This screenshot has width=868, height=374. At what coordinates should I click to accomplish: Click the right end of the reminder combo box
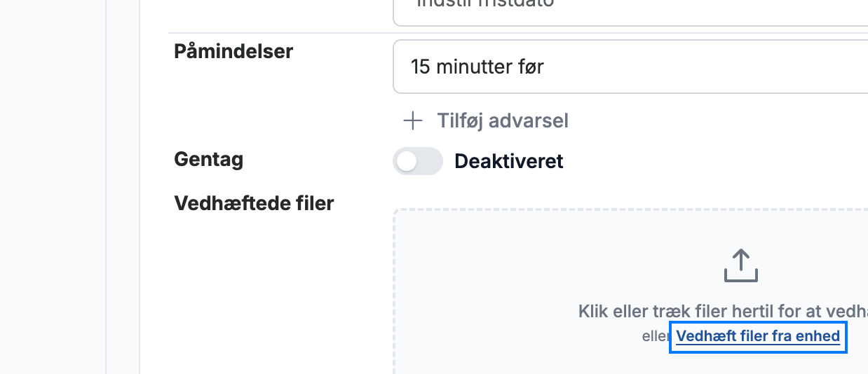[x=852, y=67]
